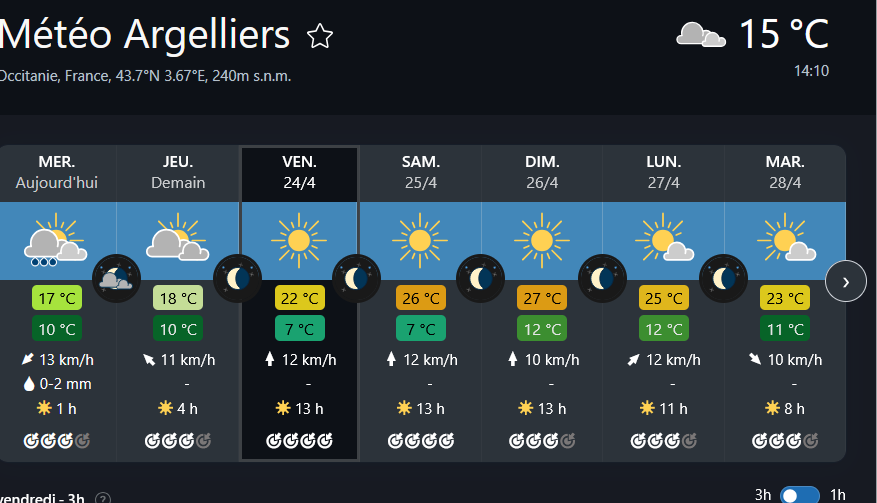Click the sun icon for Sunday 26/4
Viewport: 877px width, 503px height.
(542, 240)
